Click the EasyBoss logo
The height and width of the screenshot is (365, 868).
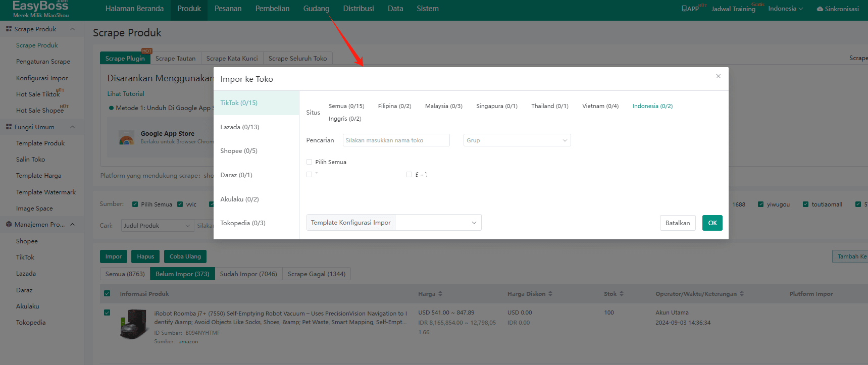tap(40, 9)
